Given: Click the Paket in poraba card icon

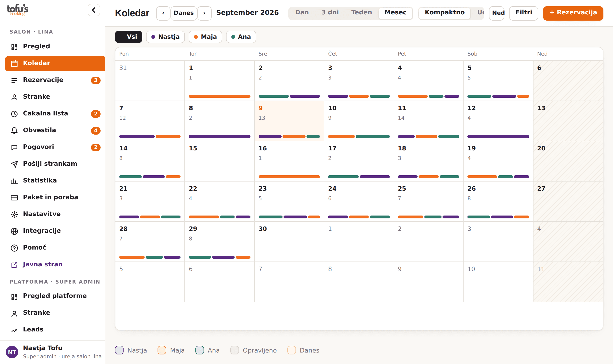Looking at the screenshot, I should (x=14, y=198).
